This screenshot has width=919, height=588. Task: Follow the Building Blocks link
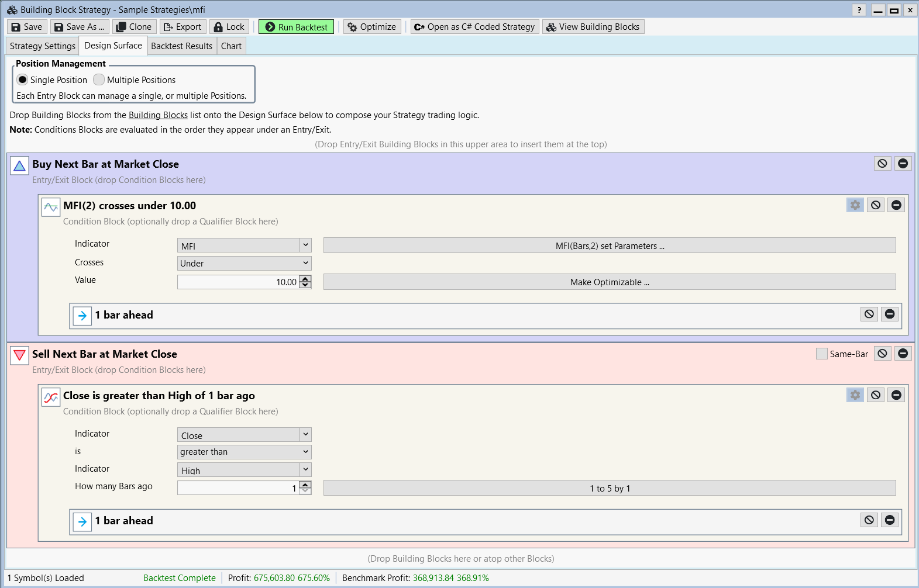158,115
